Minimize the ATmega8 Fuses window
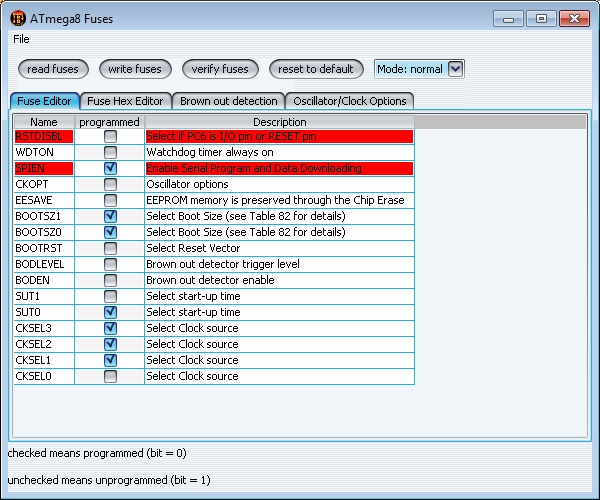 tap(508, 18)
